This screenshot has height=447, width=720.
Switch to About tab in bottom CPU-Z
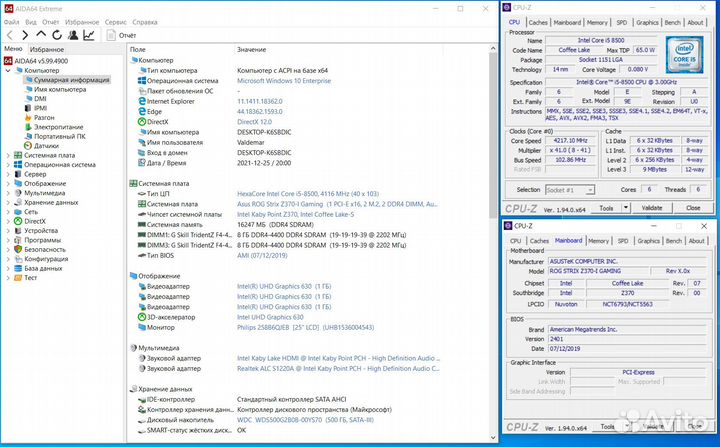pyautogui.click(x=696, y=241)
